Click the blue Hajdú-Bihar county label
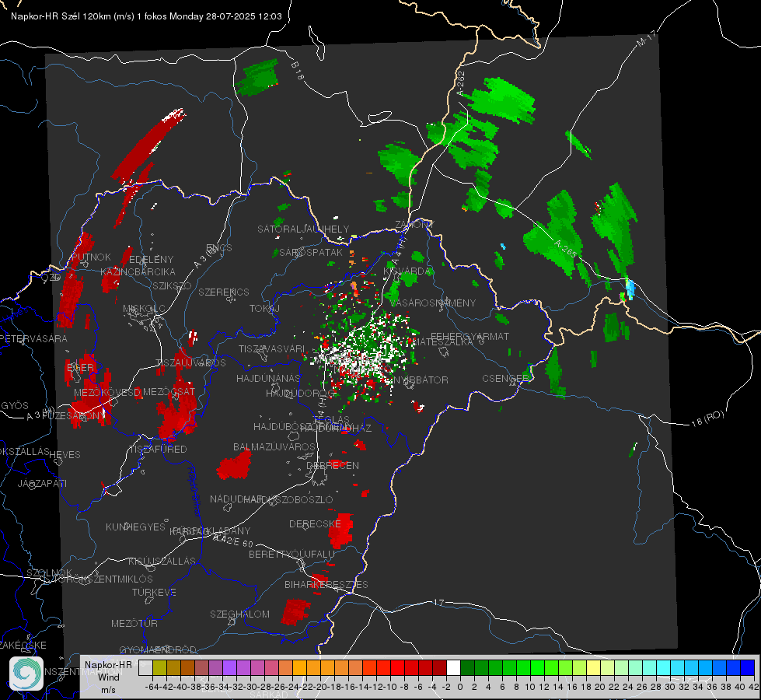The width and height of the screenshot is (761, 700). [x=193, y=492]
